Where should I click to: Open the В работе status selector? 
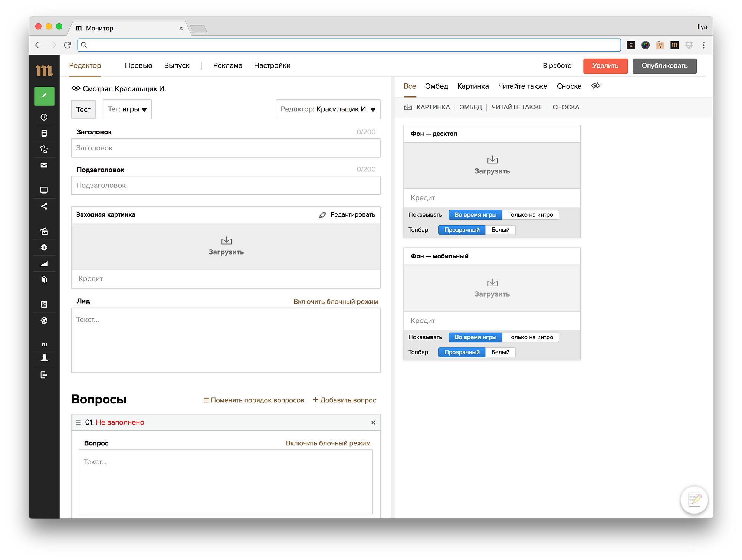(557, 66)
